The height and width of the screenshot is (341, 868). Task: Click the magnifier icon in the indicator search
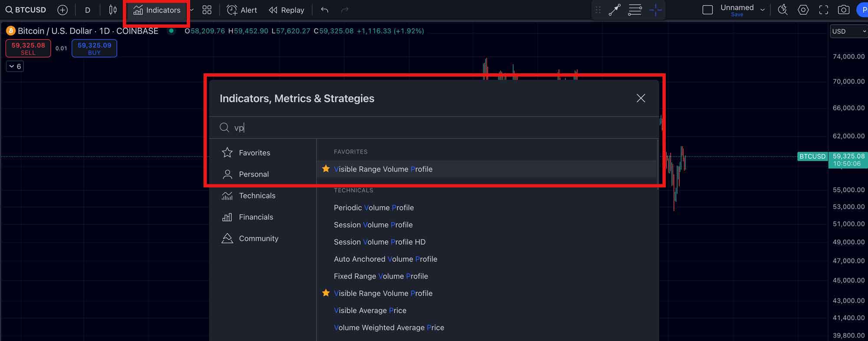pyautogui.click(x=224, y=128)
